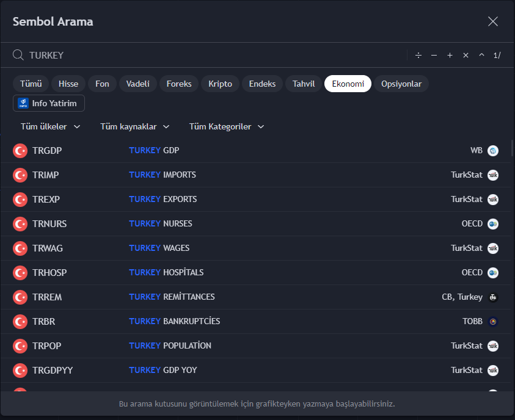Click Turkey flag icon beside TRNURS

click(x=20, y=224)
